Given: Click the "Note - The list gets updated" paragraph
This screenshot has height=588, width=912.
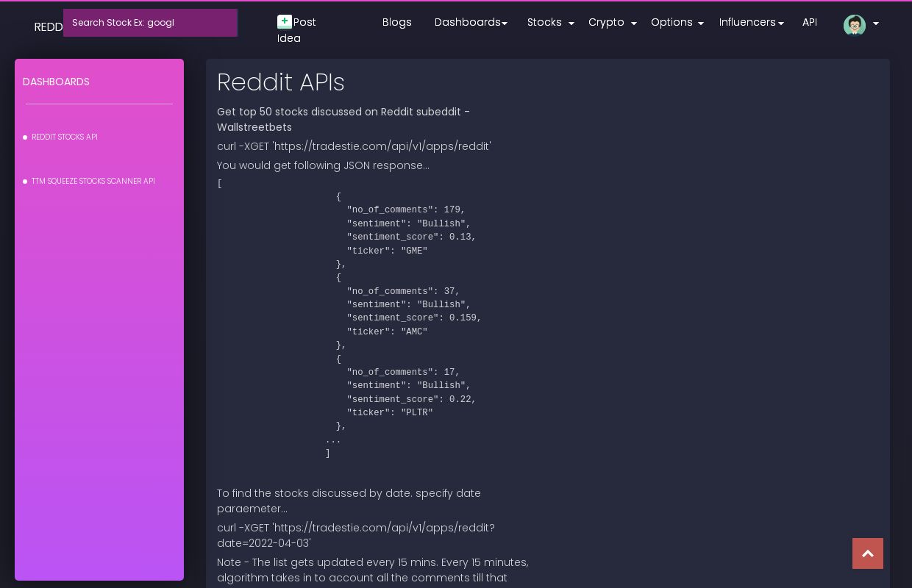Looking at the screenshot, I should tap(372, 570).
